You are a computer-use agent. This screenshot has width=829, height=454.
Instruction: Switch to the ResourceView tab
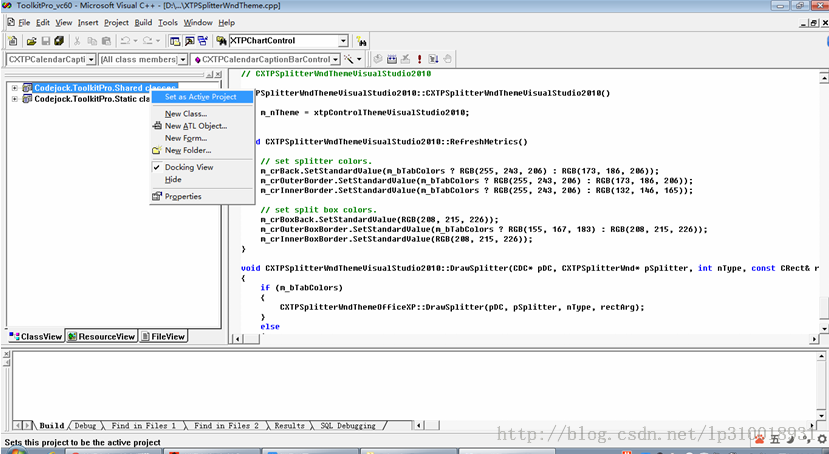click(x=102, y=336)
